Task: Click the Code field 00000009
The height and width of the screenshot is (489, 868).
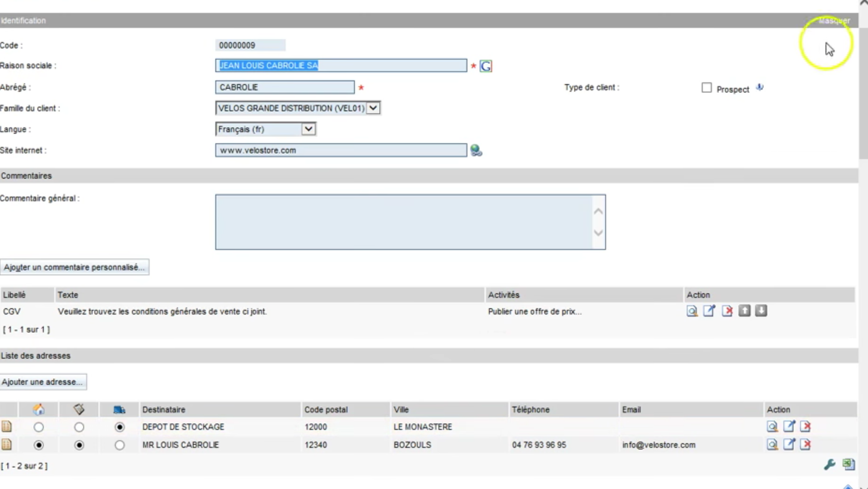Action: (x=250, y=45)
